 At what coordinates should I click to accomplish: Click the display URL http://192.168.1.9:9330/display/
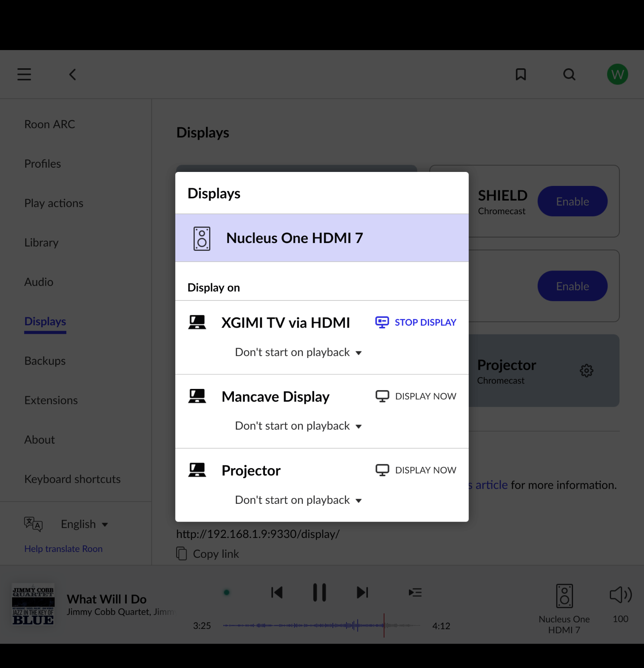click(x=258, y=534)
